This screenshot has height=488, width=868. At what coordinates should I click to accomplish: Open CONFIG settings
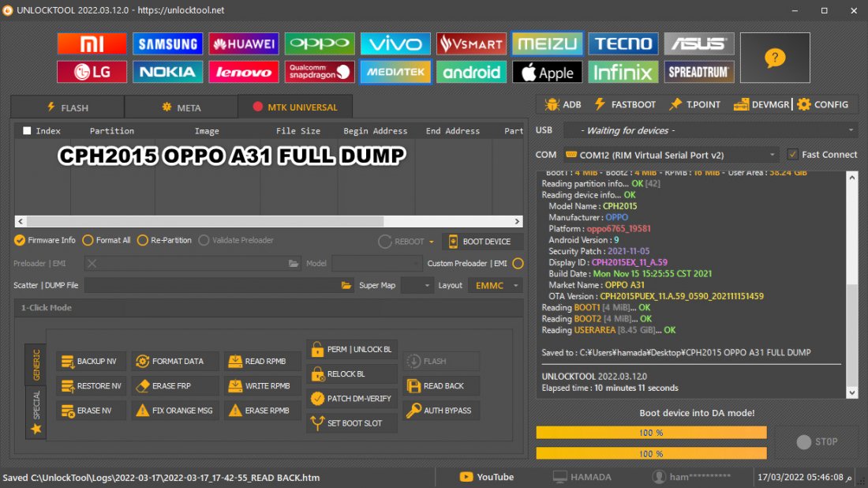[x=822, y=105]
